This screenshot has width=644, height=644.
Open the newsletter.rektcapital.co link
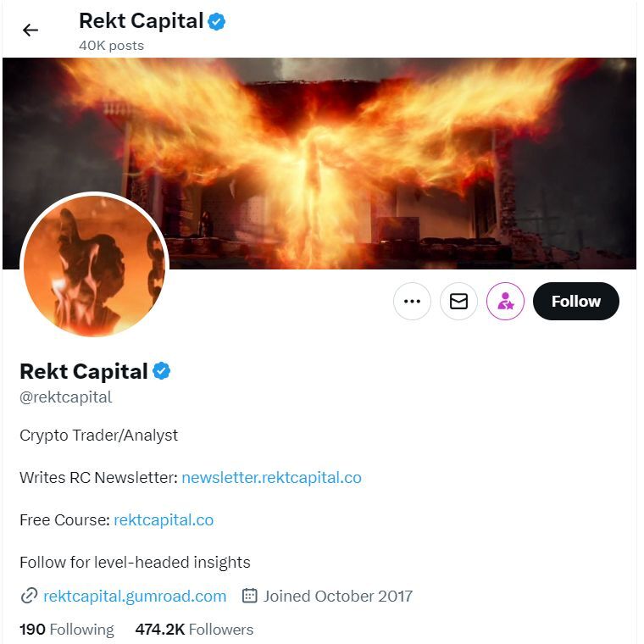click(271, 478)
